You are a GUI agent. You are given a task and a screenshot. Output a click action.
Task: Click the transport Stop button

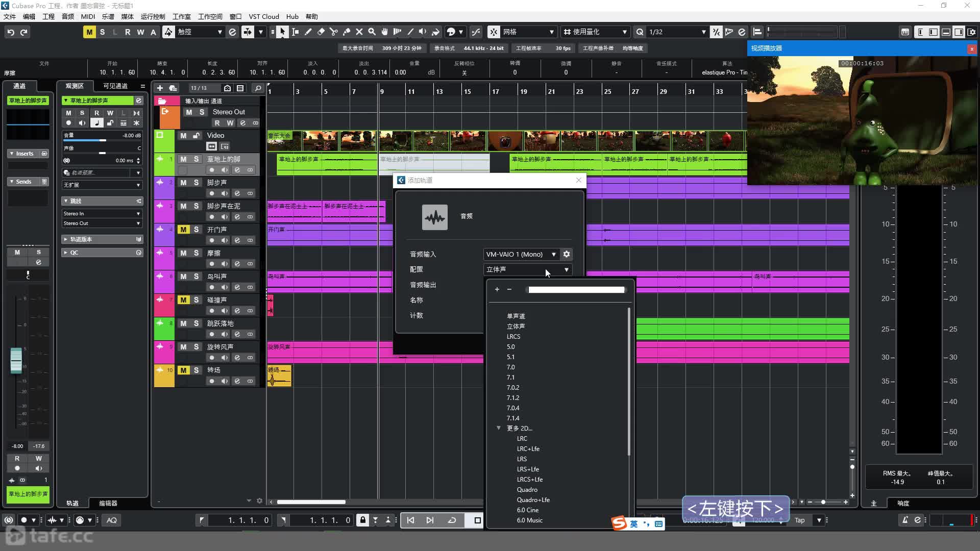coord(477,520)
